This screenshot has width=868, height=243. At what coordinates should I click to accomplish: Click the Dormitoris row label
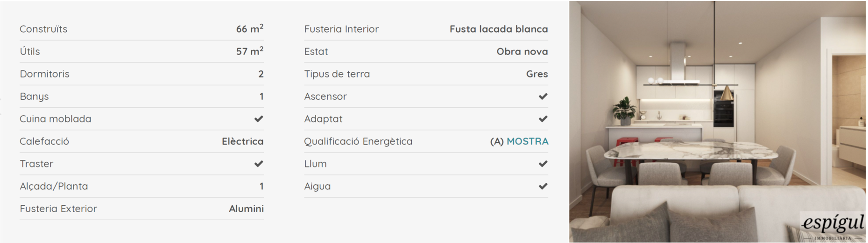(44, 74)
